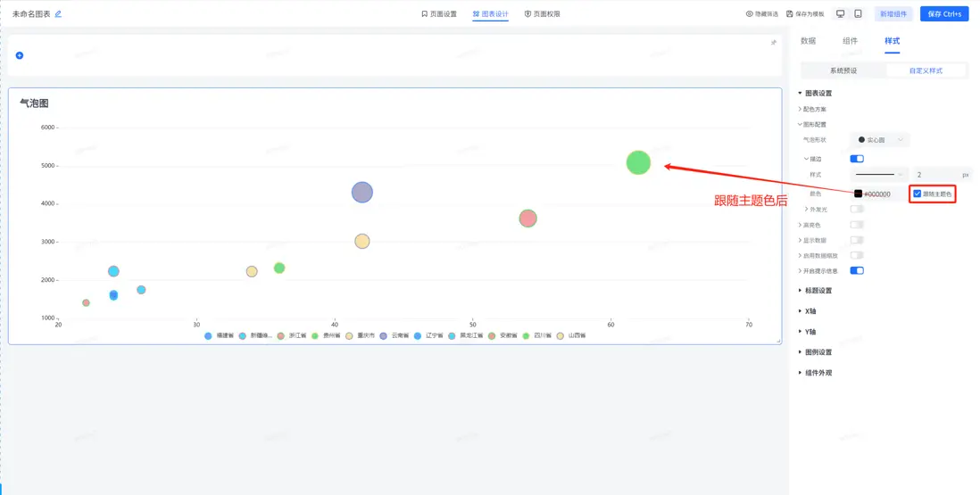Expand the 外发光 subsection
Screen dimensions: 980x495
coord(816,209)
